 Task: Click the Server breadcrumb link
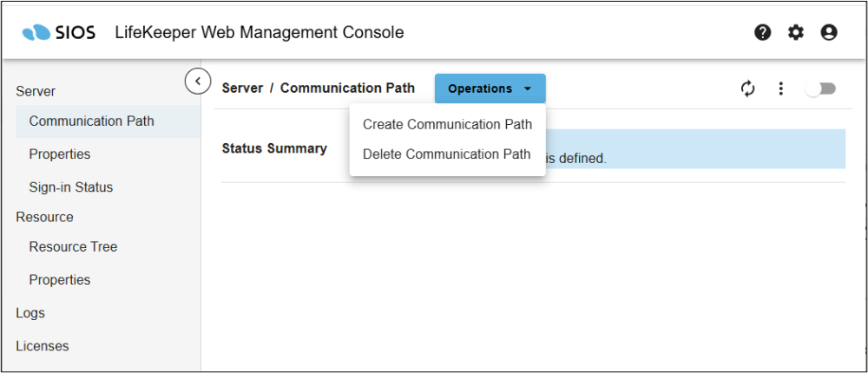tap(242, 88)
